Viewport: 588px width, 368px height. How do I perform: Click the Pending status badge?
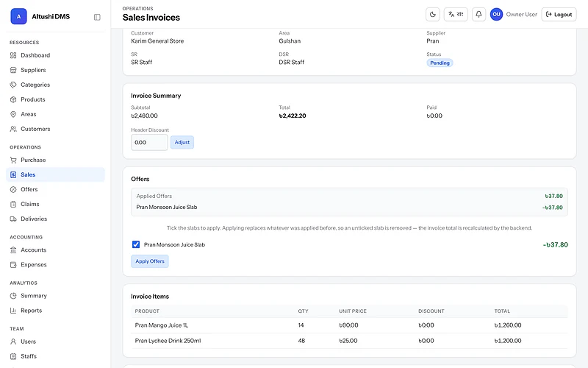(x=440, y=63)
